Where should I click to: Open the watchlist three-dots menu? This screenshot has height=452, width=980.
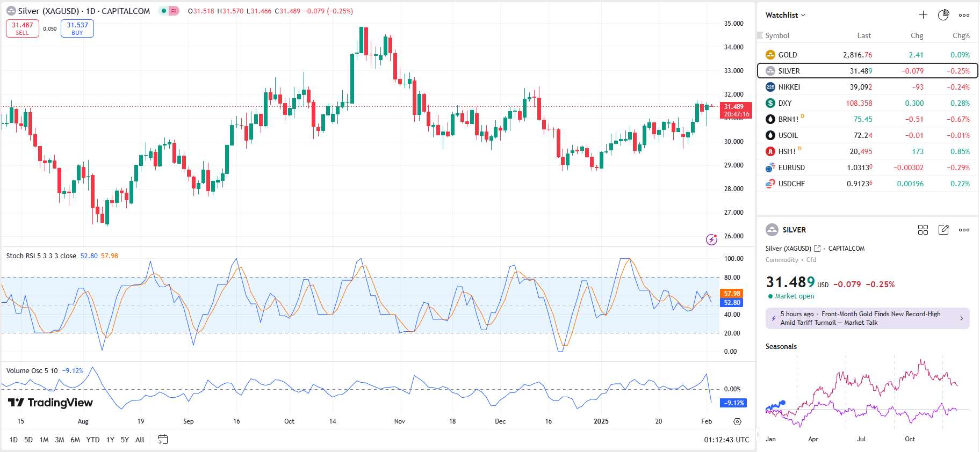[964, 15]
